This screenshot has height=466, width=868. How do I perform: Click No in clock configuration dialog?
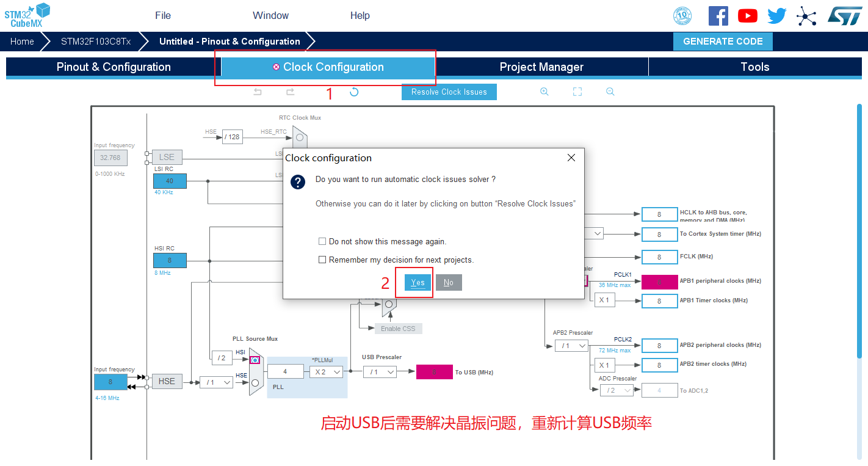tap(449, 282)
